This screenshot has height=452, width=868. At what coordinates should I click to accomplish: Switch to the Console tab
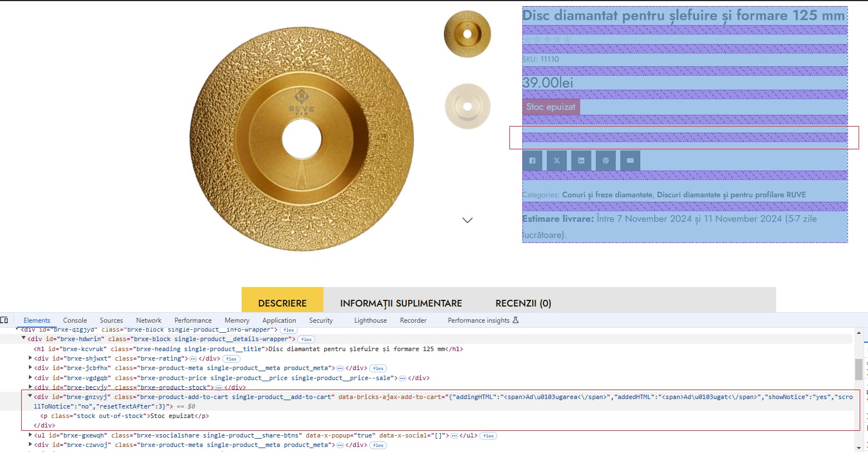pos(75,320)
